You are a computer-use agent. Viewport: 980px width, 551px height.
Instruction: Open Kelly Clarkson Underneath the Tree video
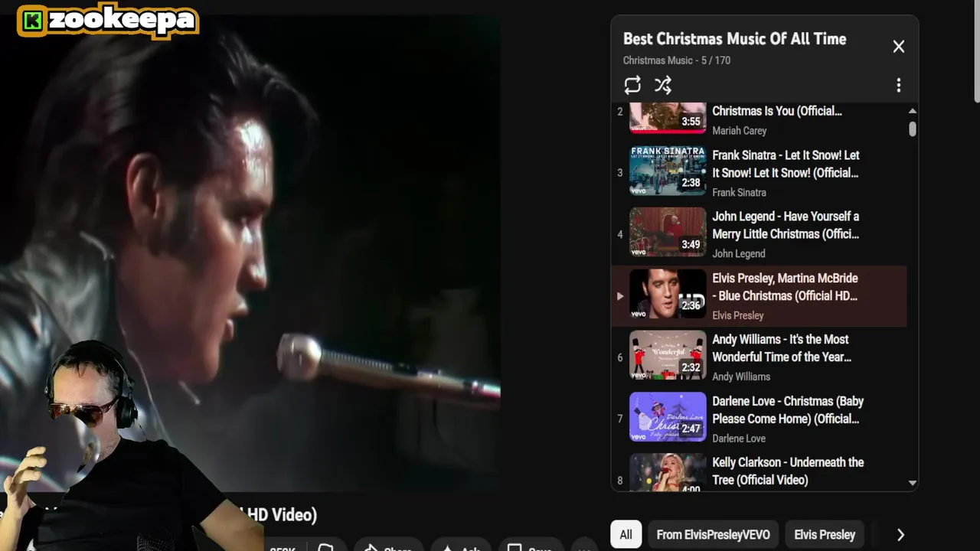point(788,471)
